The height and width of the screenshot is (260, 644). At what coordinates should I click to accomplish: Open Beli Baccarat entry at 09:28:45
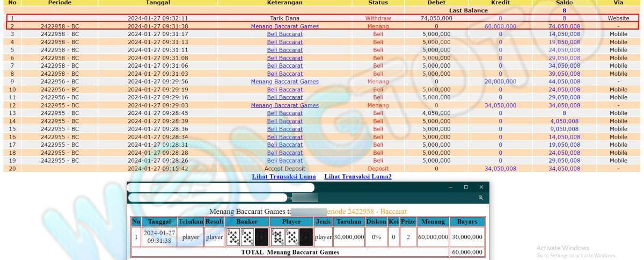point(284,113)
